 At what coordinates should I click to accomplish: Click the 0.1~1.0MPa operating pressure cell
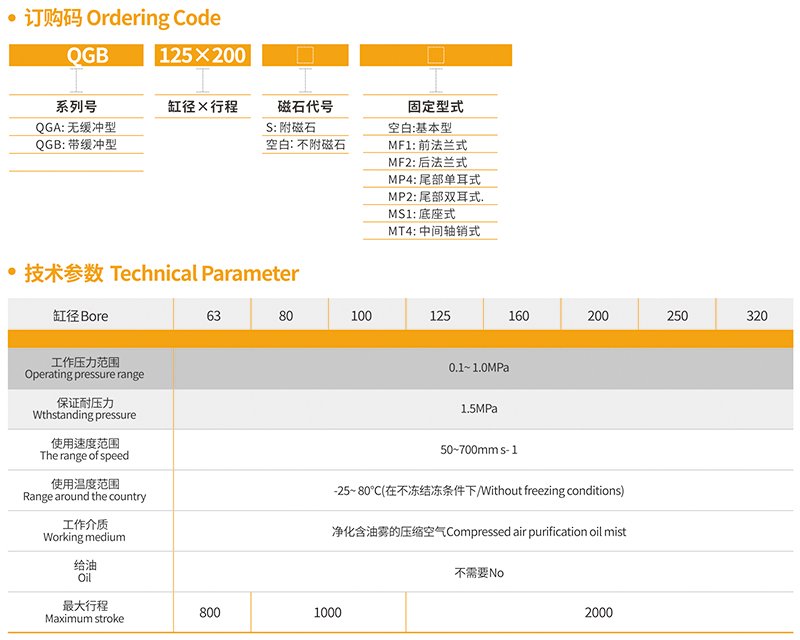tap(479, 367)
